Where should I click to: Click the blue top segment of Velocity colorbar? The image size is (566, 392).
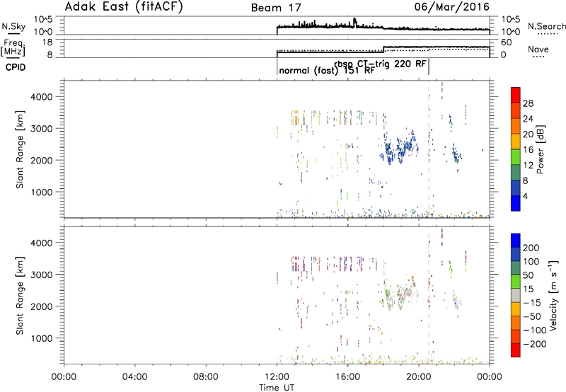point(516,241)
